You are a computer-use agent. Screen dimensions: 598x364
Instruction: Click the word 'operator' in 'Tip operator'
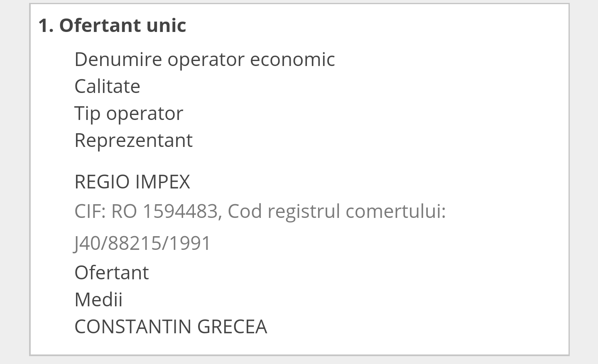pyautogui.click(x=145, y=114)
